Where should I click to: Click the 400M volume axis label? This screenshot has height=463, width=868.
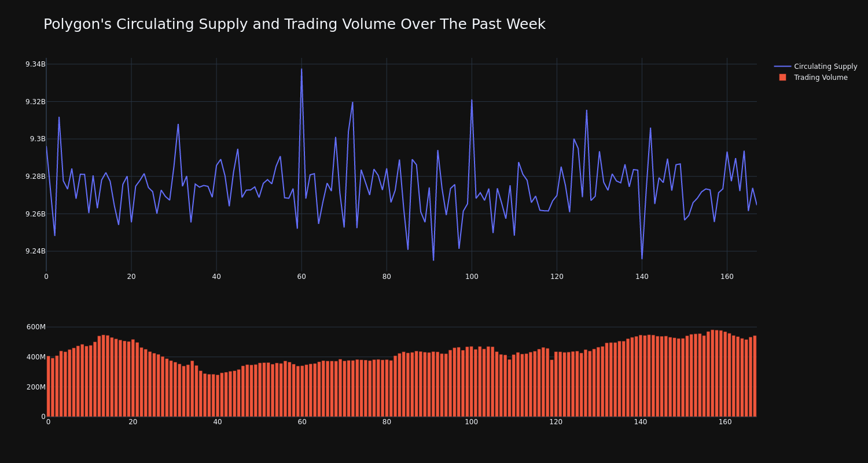(36, 357)
